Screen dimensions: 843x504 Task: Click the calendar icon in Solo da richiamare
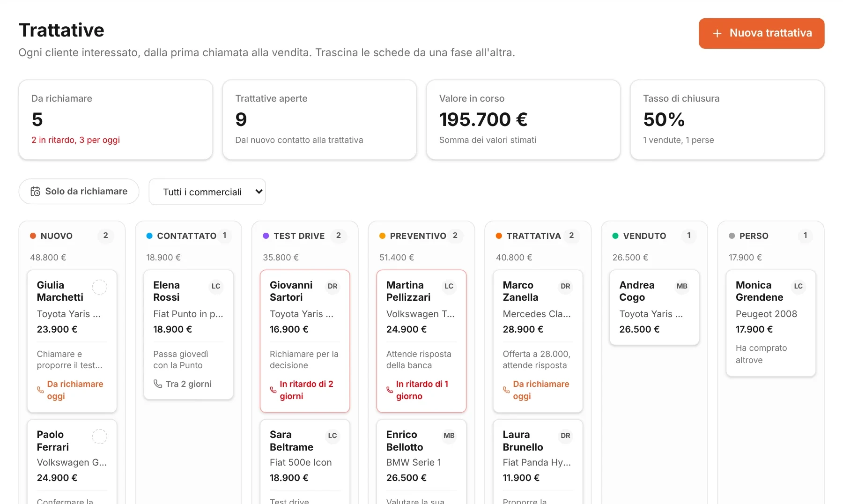pyautogui.click(x=35, y=192)
